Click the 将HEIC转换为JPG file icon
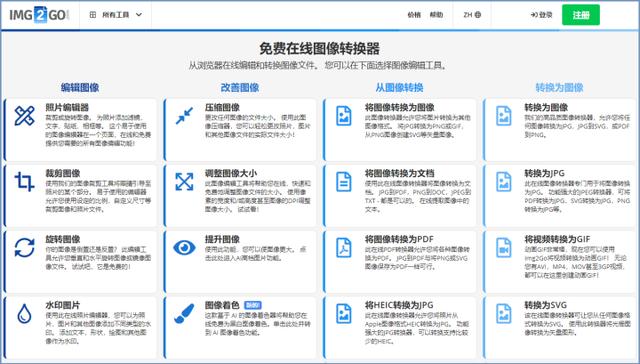 click(344, 314)
